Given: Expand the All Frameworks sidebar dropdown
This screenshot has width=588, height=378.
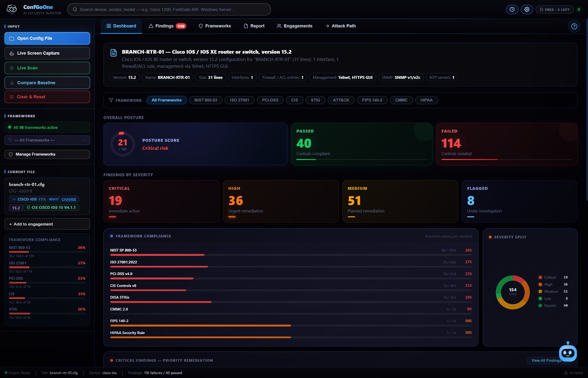Looking at the screenshot, I should [x=47, y=140].
